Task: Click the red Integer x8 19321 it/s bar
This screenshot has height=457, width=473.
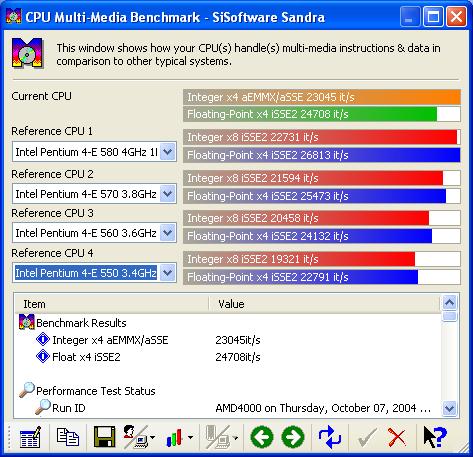Action: coord(322,259)
